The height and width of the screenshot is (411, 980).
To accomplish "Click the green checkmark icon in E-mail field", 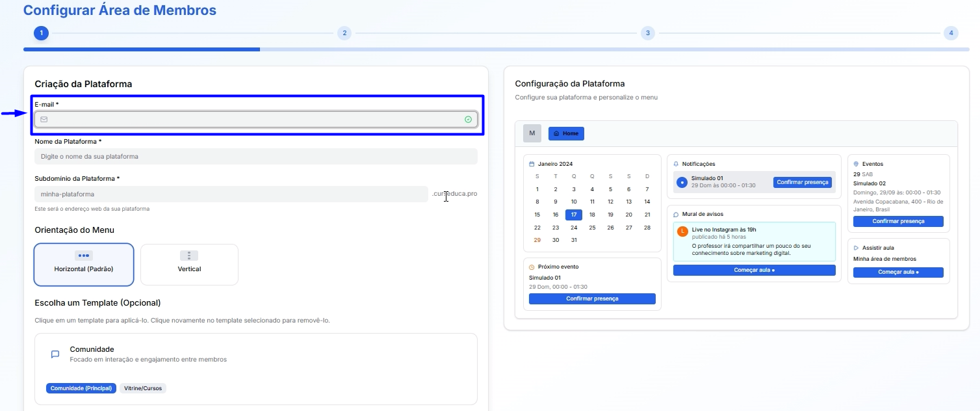I will 468,119.
